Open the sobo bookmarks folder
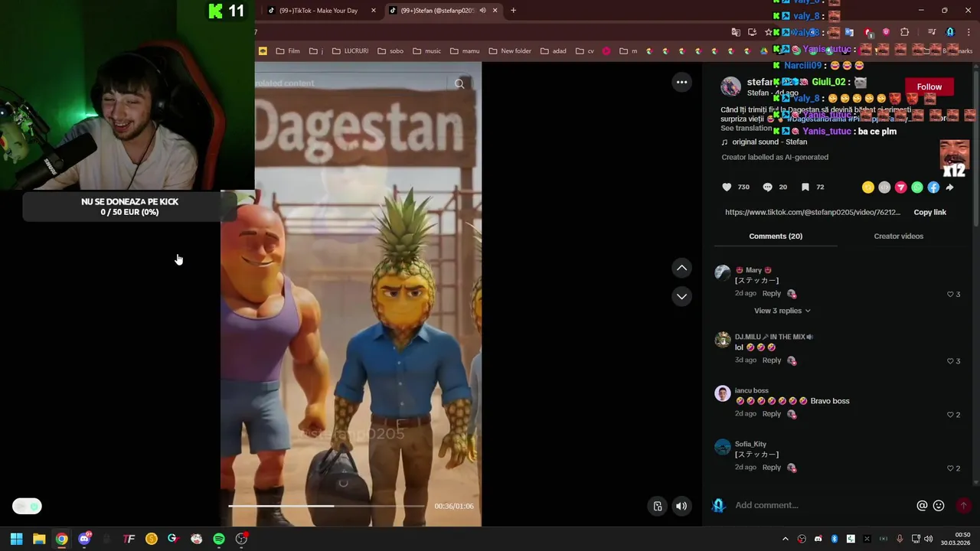Viewport: 980px width, 551px height. pos(390,51)
